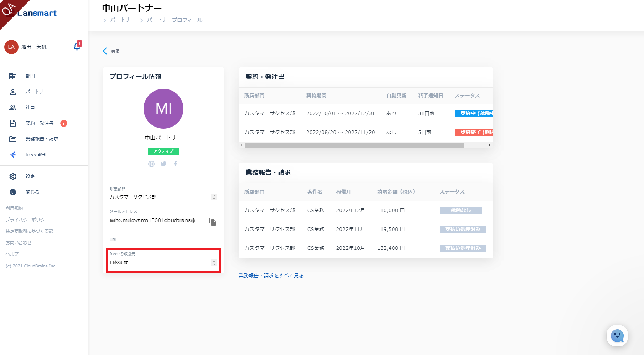The height and width of the screenshot is (355, 644).
Task: Go to パートナー in sidebar
Action: [x=37, y=92]
